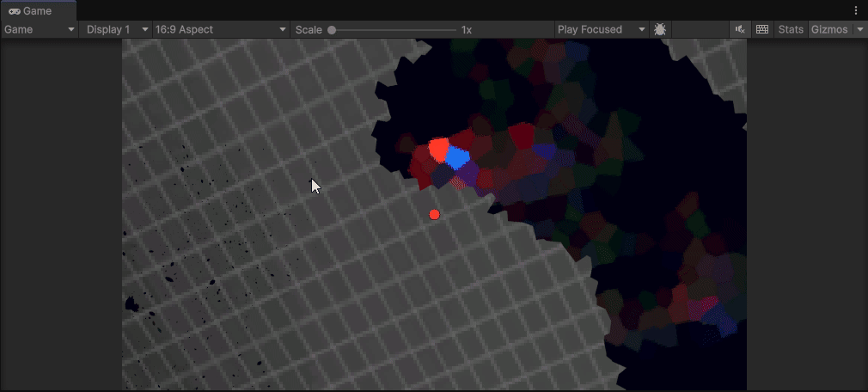
Task: Click the Scale slider handle
Action: click(332, 30)
